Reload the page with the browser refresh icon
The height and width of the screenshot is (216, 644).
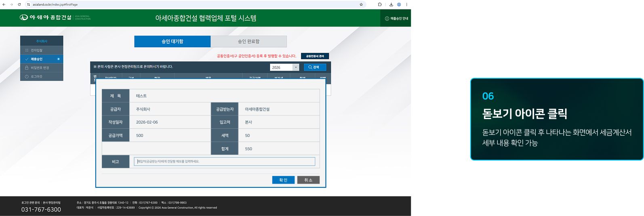click(19, 4)
